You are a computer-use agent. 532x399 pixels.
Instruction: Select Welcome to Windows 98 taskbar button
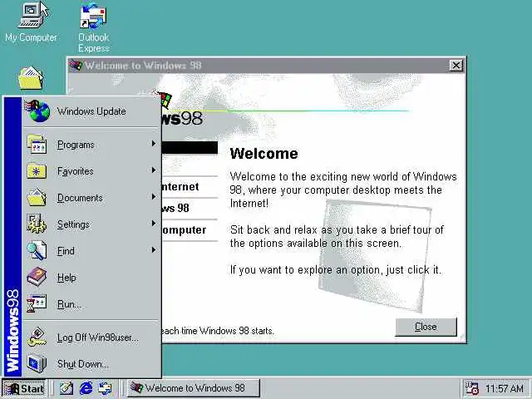pyautogui.click(x=194, y=388)
